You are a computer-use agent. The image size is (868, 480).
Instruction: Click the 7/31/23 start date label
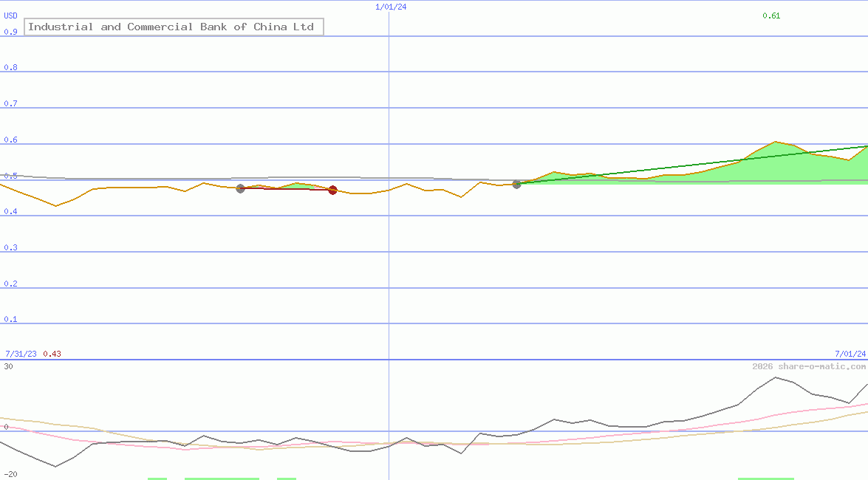[21, 354]
